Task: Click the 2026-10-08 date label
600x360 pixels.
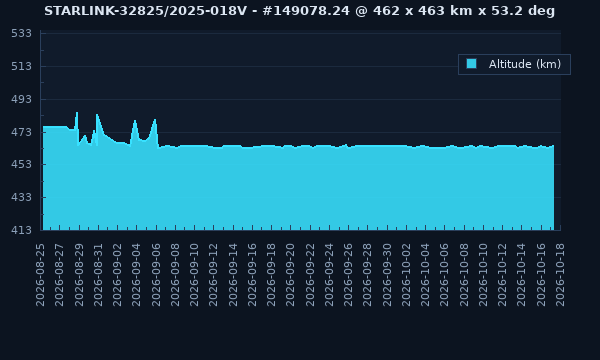Action: (x=464, y=275)
